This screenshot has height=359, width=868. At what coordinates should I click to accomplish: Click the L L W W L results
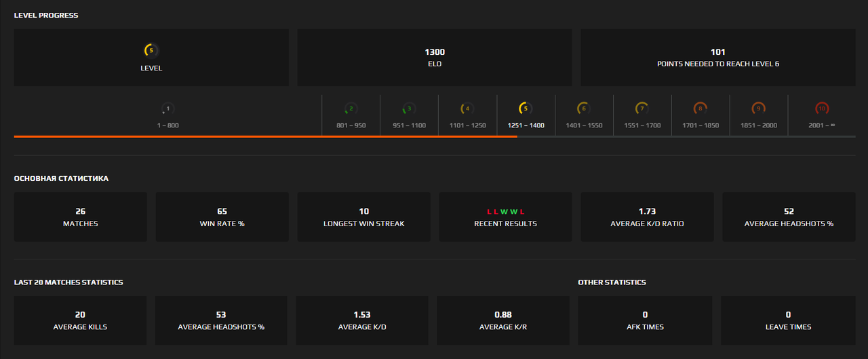click(x=506, y=212)
